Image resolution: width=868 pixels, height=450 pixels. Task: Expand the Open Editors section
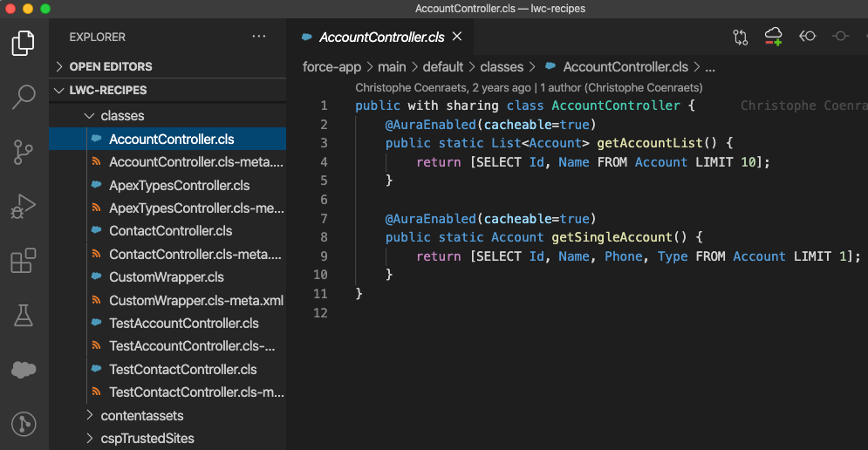(x=110, y=66)
